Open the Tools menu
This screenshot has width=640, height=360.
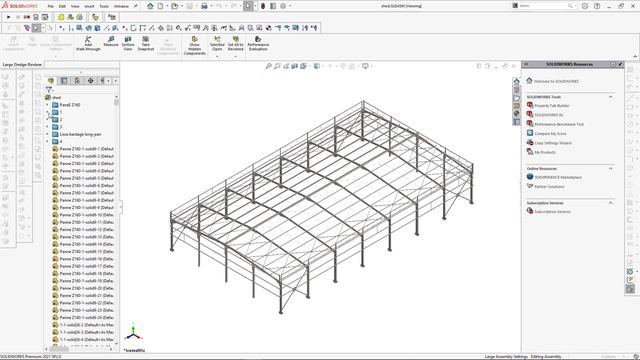click(104, 6)
